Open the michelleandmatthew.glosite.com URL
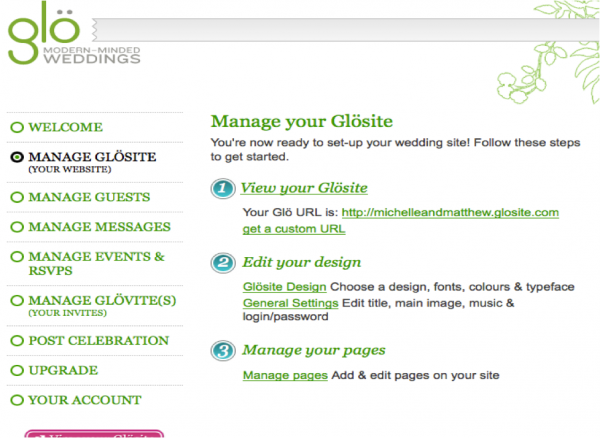 [450, 212]
